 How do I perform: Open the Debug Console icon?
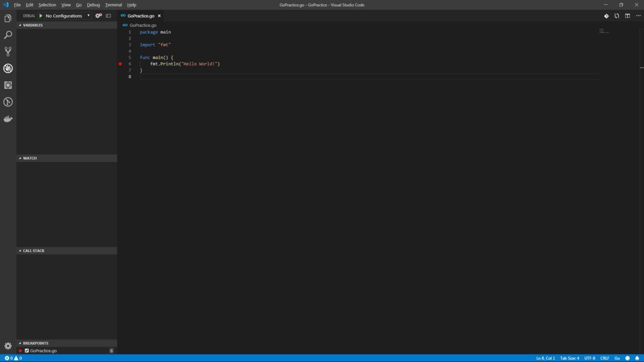108,16
